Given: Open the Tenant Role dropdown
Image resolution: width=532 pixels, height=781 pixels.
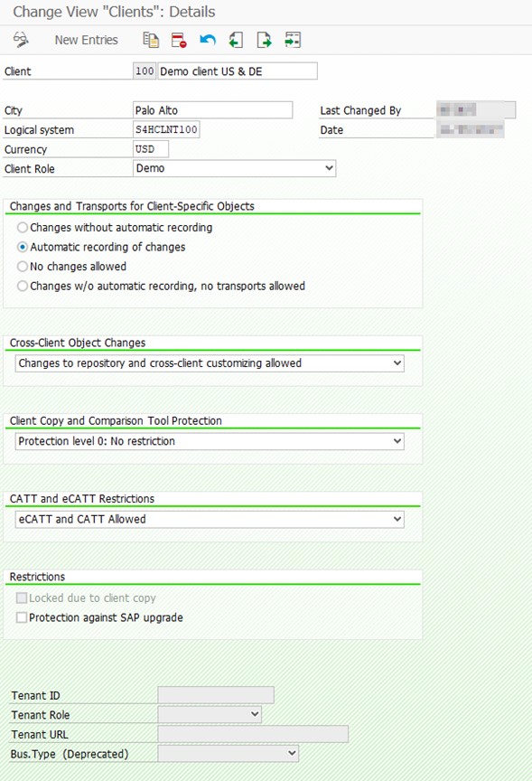Looking at the screenshot, I should point(210,715).
